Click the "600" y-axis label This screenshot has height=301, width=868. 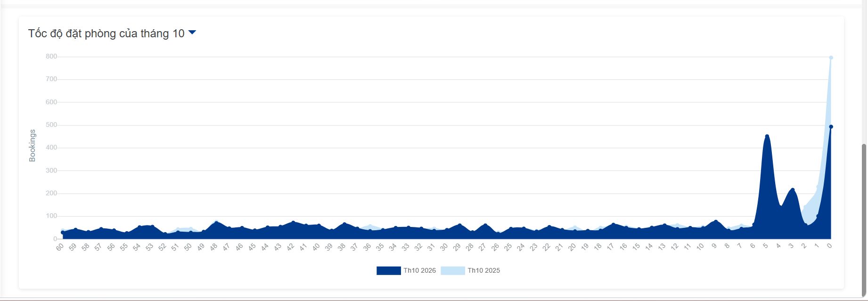[51, 102]
